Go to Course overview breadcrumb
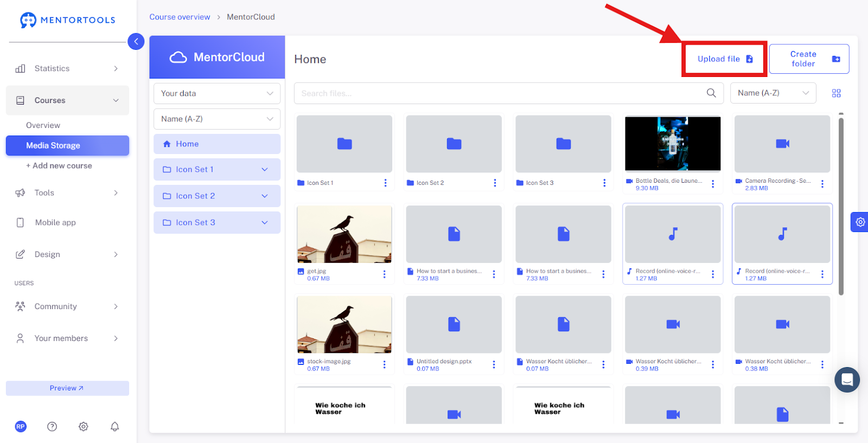This screenshot has height=443, width=868. (x=180, y=17)
